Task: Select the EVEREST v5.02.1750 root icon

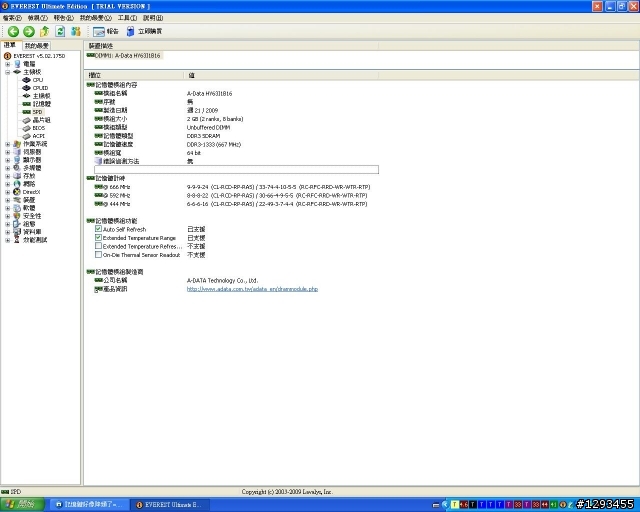Action: pos(7,56)
